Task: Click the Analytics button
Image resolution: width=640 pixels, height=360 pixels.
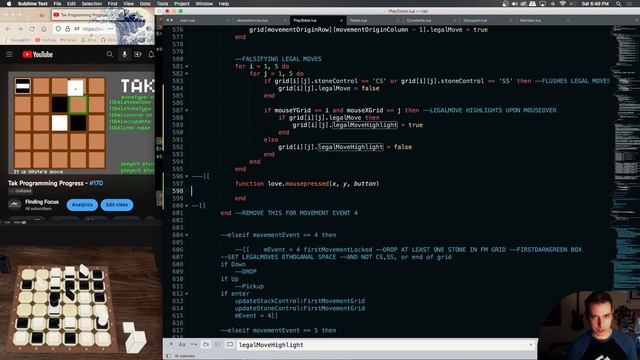Action: pos(82,204)
